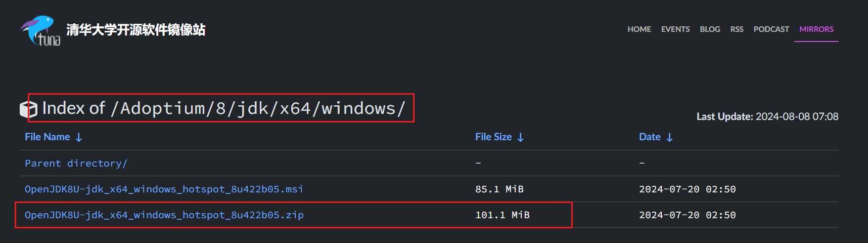Open the RSS nav link
The image size is (868, 243).
point(737,29)
